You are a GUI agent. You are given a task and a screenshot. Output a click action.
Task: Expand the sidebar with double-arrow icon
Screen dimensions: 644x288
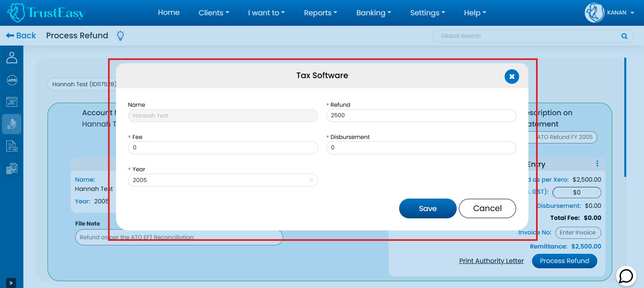coord(11,283)
